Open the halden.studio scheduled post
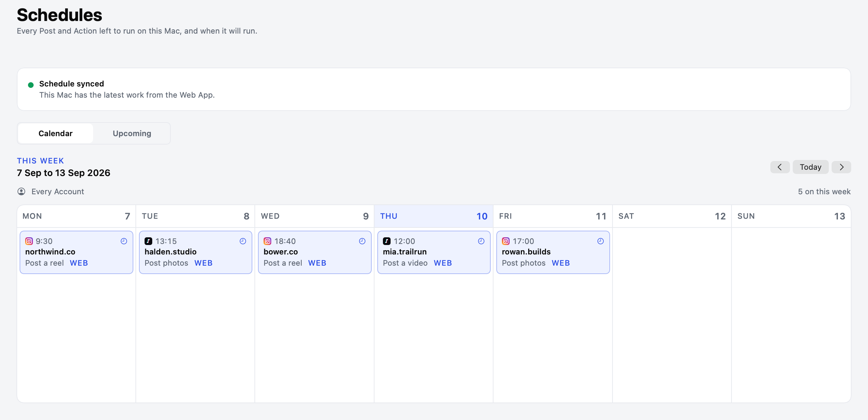Image resolution: width=868 pixels, height=420 pixels. pyautogui.click(x=196, y=252)
